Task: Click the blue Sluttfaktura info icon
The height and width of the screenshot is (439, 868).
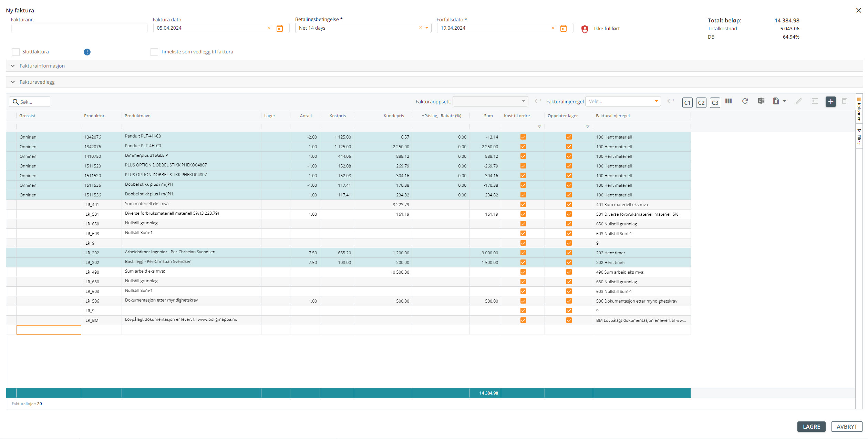Action: (x=87, y=52)
